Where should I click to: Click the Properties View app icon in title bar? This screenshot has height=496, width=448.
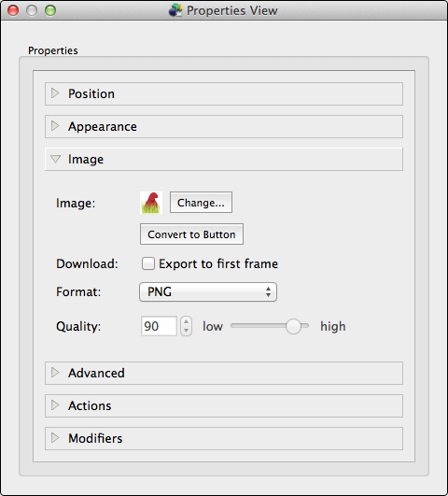tap(175, 10)
